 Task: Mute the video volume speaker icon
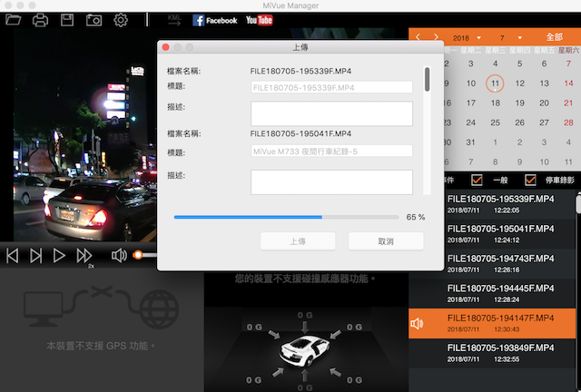pos(119,255)
